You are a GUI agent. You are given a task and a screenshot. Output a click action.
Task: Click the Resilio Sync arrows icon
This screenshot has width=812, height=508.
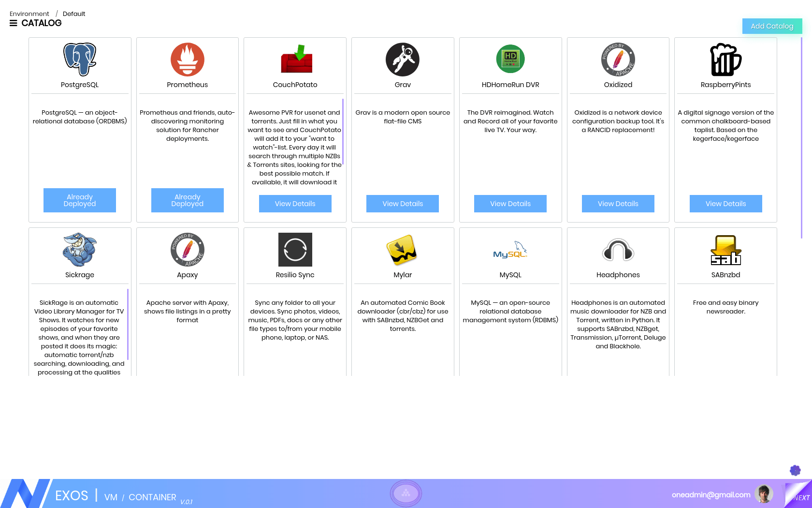[295, 250]
